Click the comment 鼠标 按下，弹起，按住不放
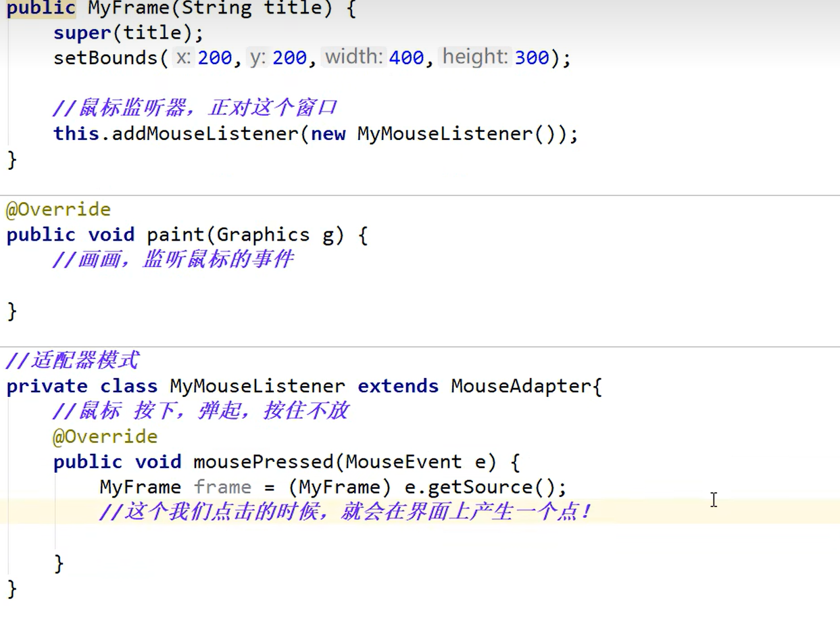This screenshot has height=618, width=840. click(x=201, y=411)
